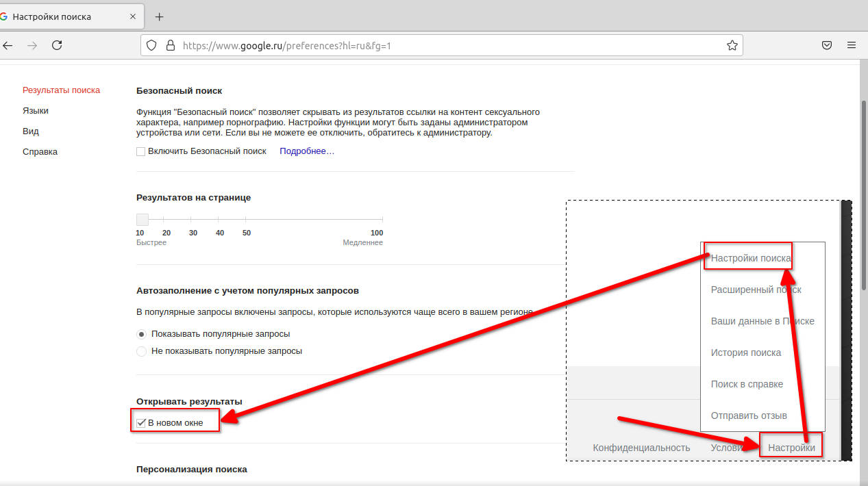The width and height of the screenshot is (868, 486).
Task: Enable the Безопасный поиск checkbox
Action: pos(141,151)
